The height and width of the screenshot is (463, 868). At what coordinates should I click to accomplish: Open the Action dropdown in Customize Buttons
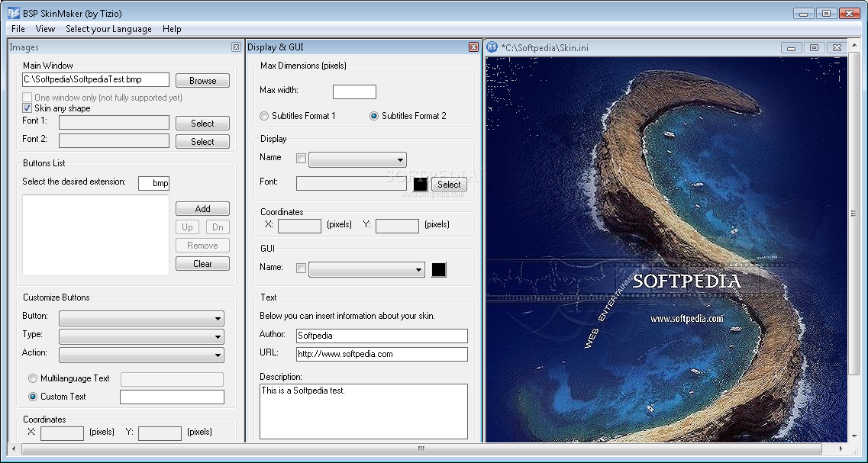pyautogui.click(x=141, y=355)
